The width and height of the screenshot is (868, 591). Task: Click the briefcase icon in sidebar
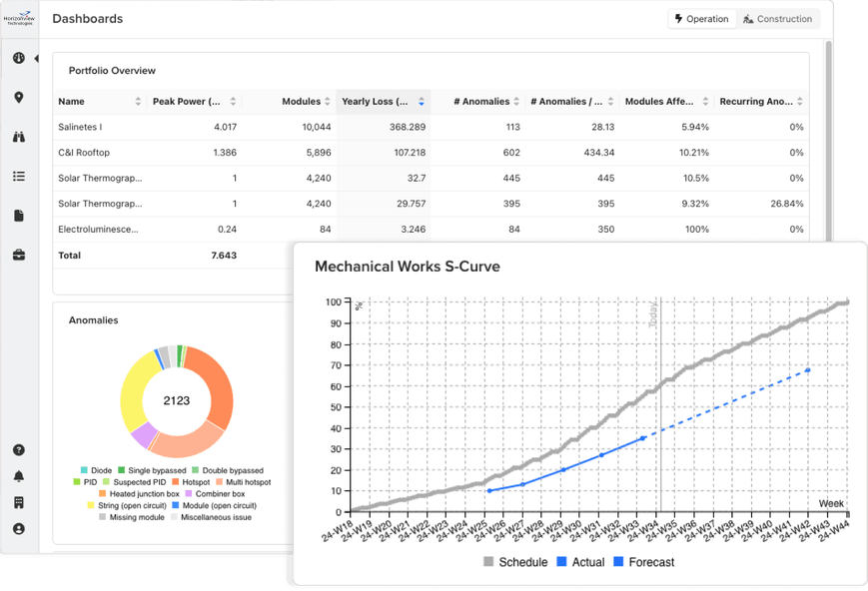19,256
